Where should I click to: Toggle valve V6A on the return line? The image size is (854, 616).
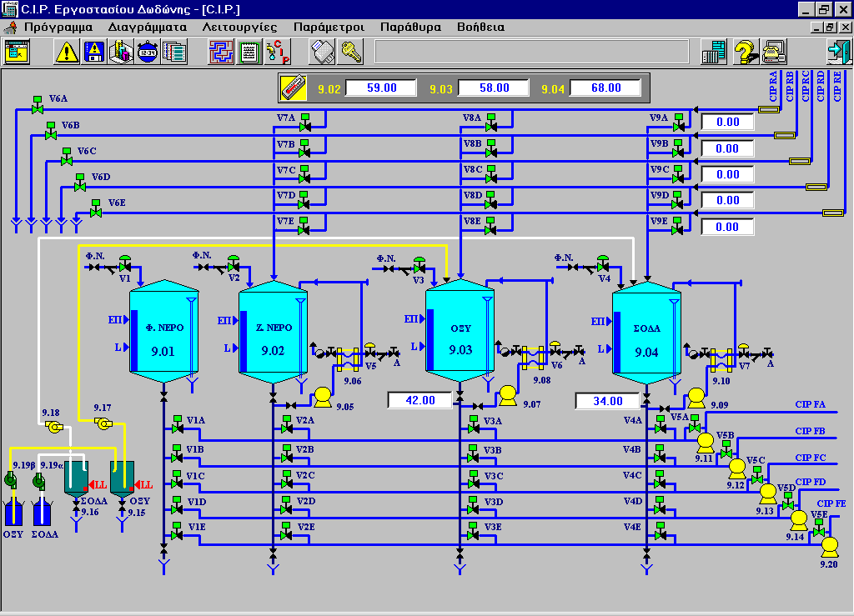pyautogui.click(x=37, y=108)
